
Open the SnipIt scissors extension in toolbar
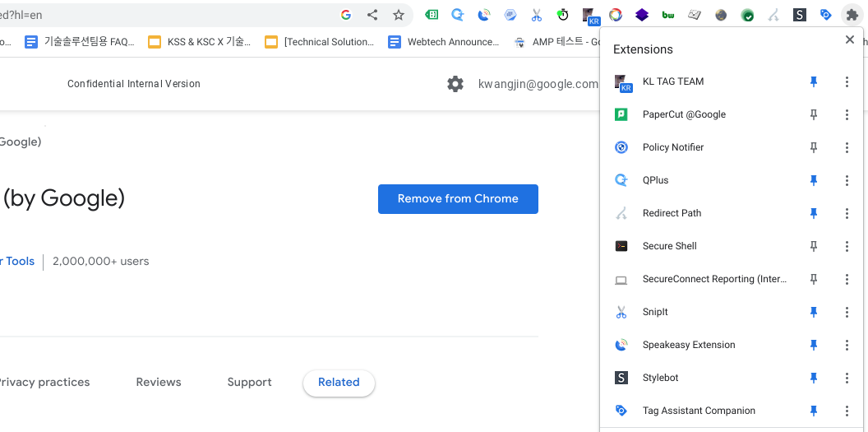[537, 15]
